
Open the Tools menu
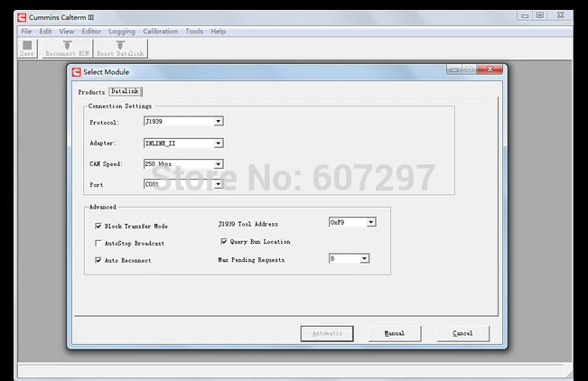click(x=194, y=32)
